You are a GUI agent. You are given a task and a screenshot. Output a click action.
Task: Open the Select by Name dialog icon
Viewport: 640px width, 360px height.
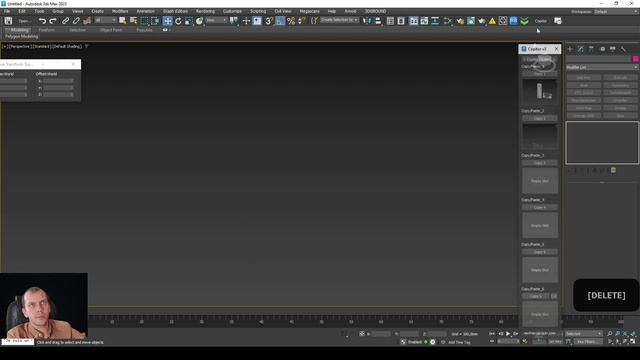point(133,21)
